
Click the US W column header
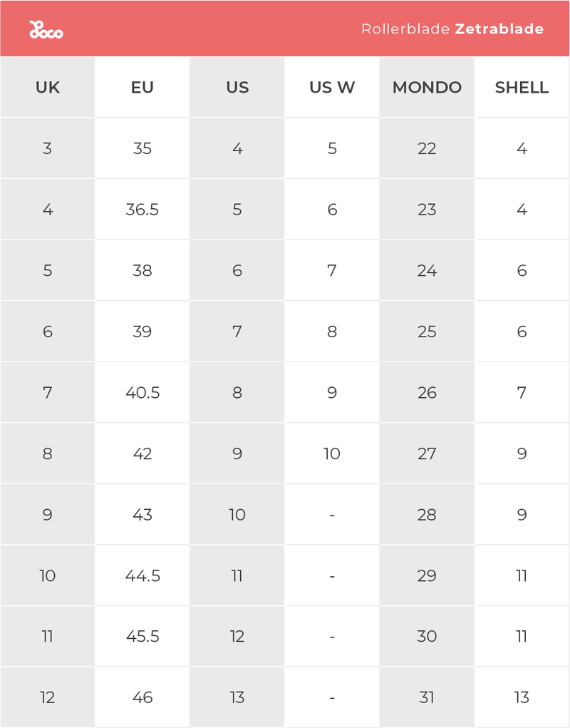[x=332, y=88]
